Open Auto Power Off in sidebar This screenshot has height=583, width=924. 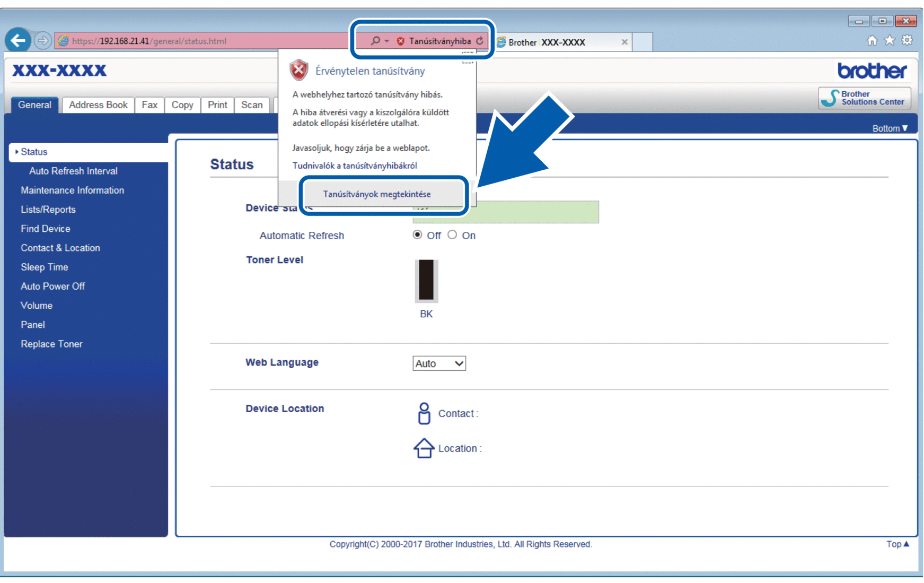pyautogui.click(x=52, y=286)
